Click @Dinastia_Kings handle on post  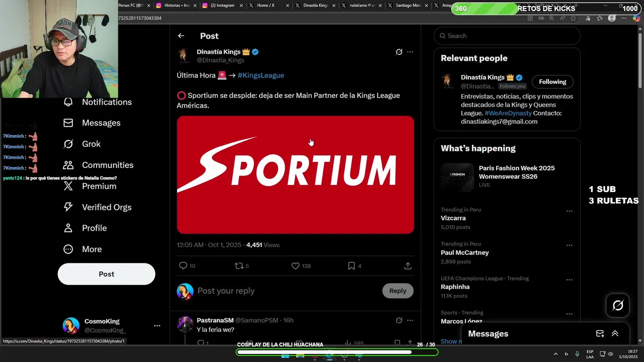(x=220, y=60)
